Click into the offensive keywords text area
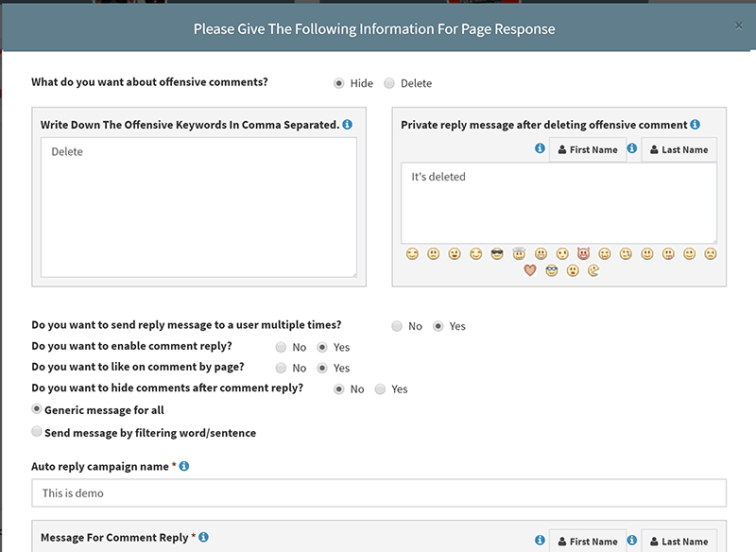 198,207
